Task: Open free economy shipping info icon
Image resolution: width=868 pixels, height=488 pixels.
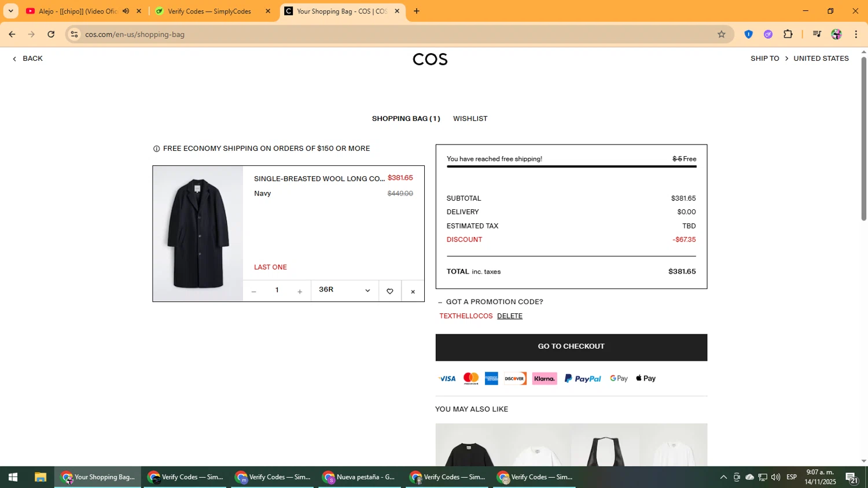Action: point(156,149)
